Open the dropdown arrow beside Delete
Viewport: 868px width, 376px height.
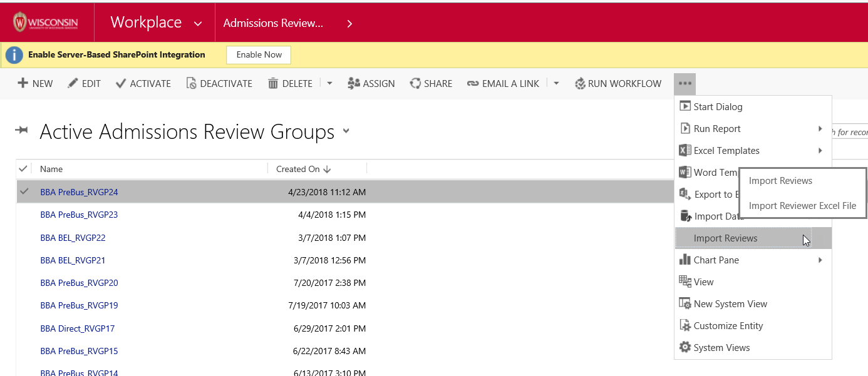329,83
